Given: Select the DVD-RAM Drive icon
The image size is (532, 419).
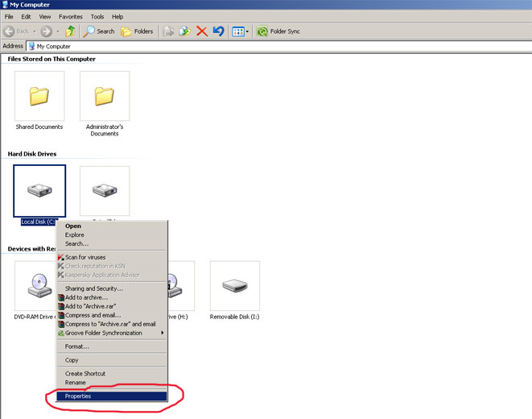Looking at the screenshot, I should point(39,286).
